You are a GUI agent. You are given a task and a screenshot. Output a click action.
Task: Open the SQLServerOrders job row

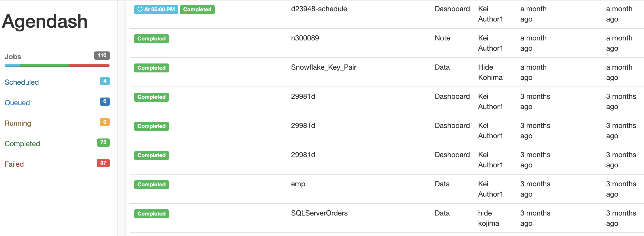pos(387,218)
